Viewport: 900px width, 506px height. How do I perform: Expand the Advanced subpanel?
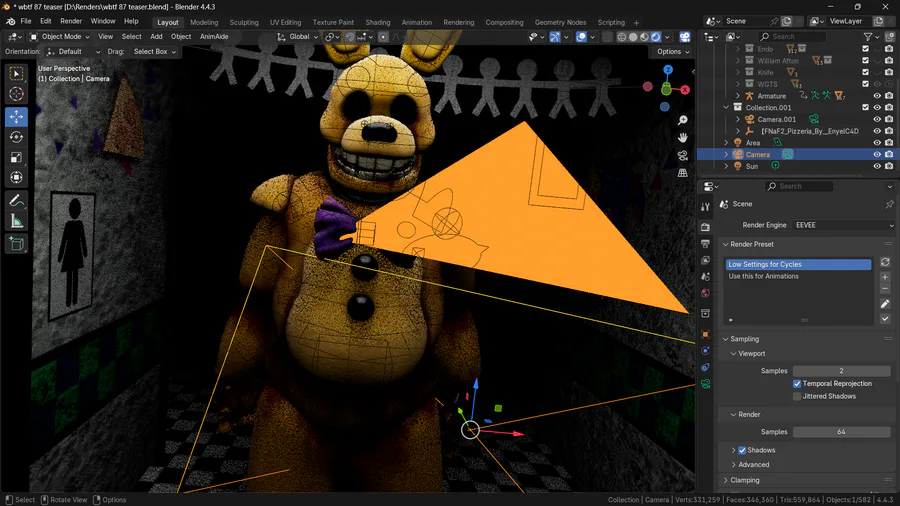pyautogui.click(x=753, y=465)
